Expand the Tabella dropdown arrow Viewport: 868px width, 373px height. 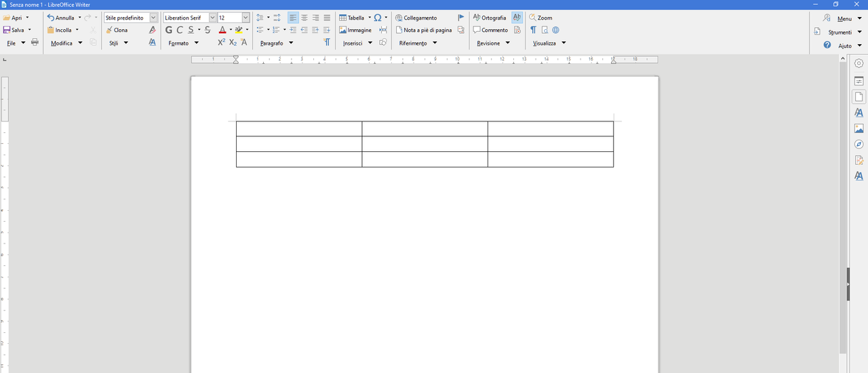coord(370,18)
